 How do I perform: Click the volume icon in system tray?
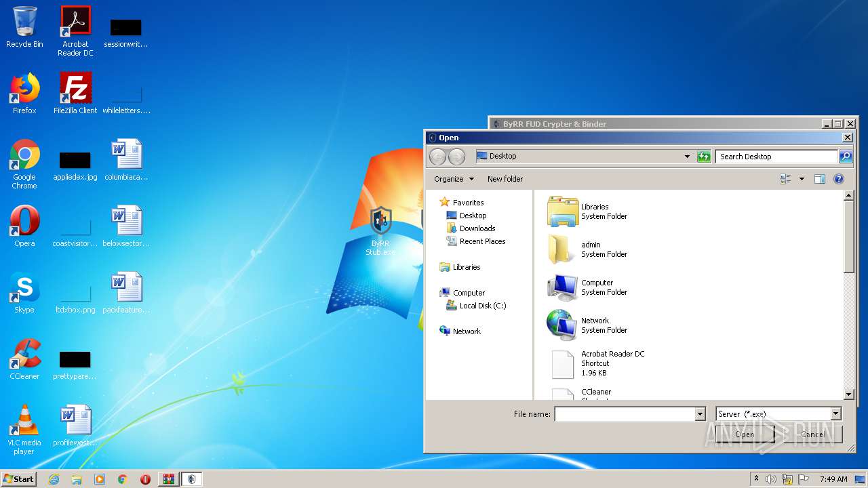771,479
